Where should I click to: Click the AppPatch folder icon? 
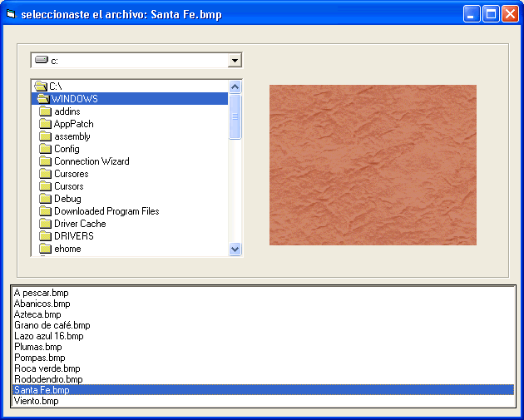(x=45, y=124)
